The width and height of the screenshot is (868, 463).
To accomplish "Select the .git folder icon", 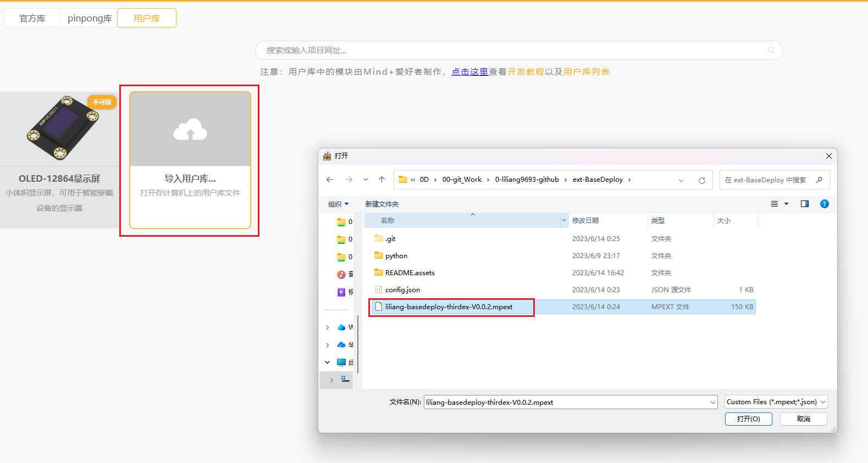I will [x=379, y=238].
